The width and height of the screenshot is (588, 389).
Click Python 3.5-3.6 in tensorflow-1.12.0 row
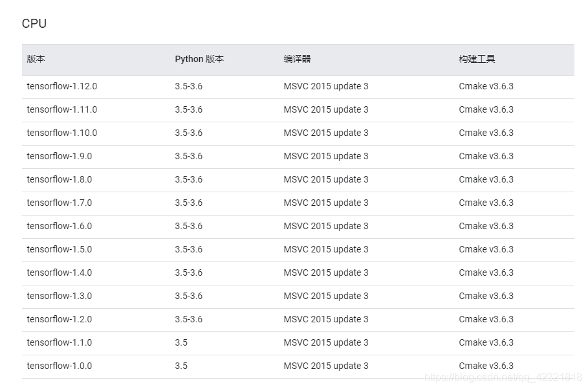coord(189,86)
